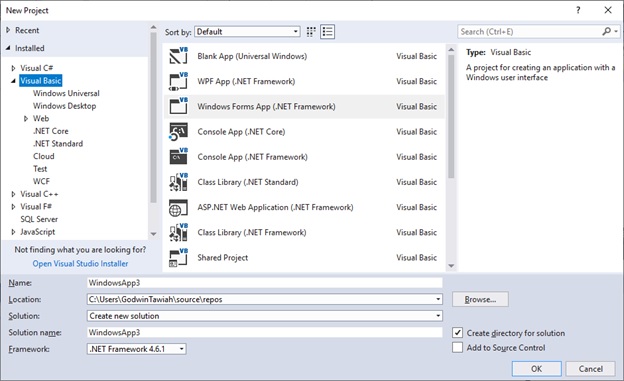Open the Solution combo box
Screen dimensions: 624x381
coord(265,316)
